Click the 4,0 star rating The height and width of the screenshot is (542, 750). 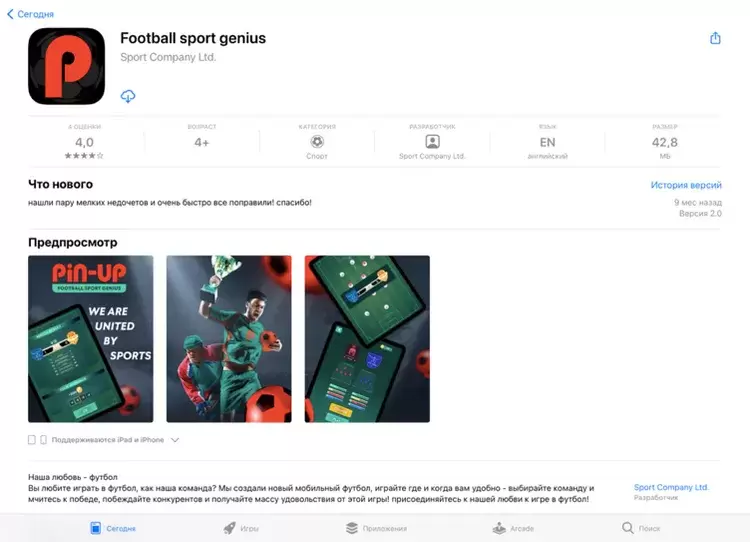[84, 142]
